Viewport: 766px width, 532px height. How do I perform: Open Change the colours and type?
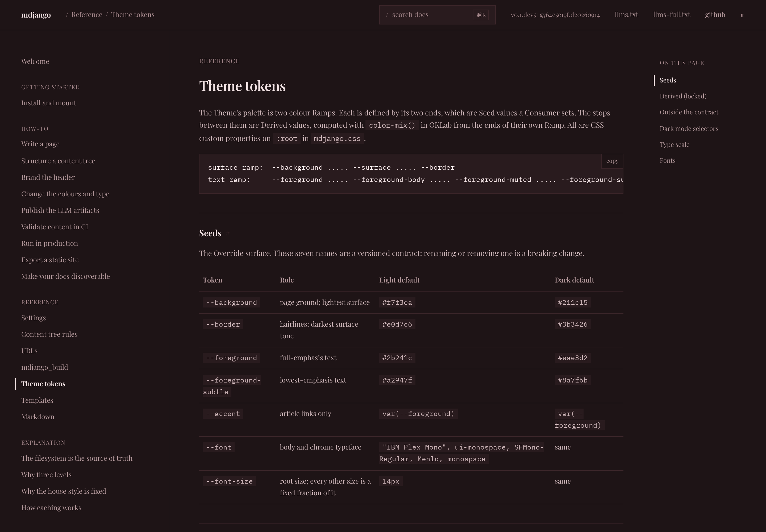coord(65,194)
